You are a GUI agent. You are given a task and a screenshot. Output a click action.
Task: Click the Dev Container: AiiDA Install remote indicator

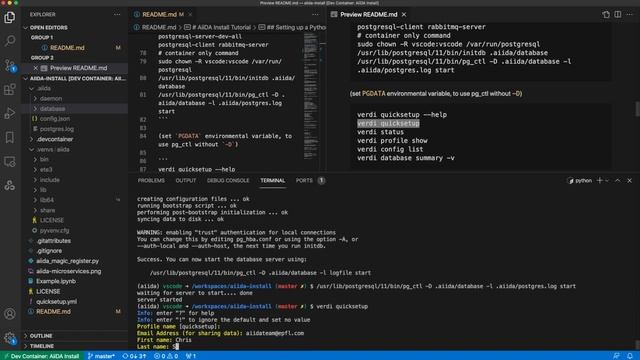(42, 356)
